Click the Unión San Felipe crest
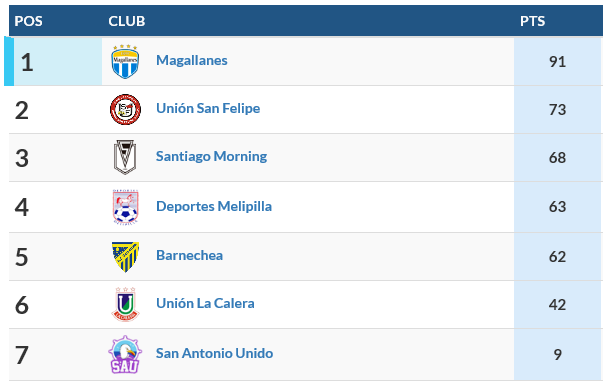 pyautogui.click(x=125, y=110)
